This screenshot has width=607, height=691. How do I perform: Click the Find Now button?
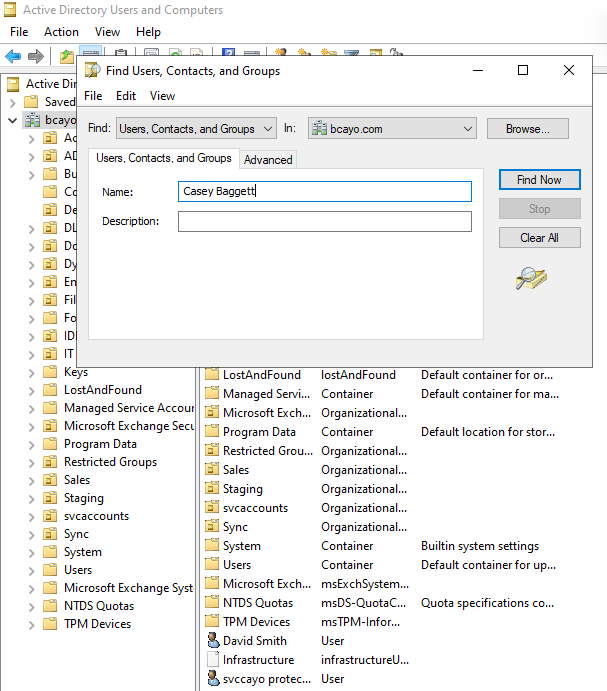point(539,180)
